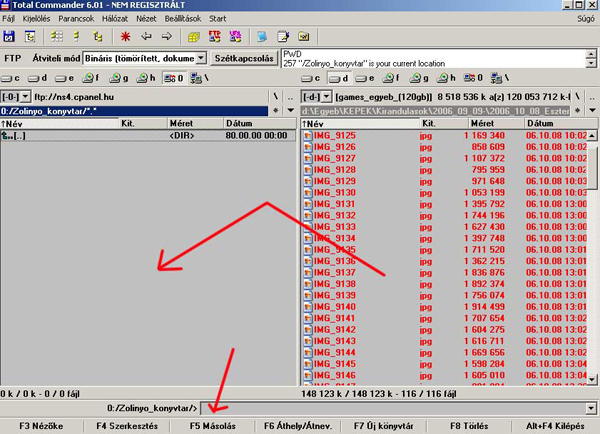
Task: Select drive c in left panel drive bar
Action: [x=11, y=78]
